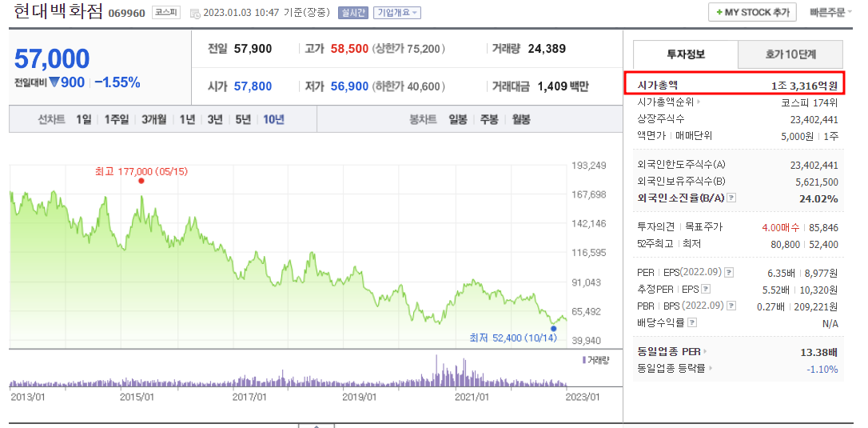Viewport: 868px width, 428px height.
Task: Select the 1일 line chart period
Action: tap(84, 119)
